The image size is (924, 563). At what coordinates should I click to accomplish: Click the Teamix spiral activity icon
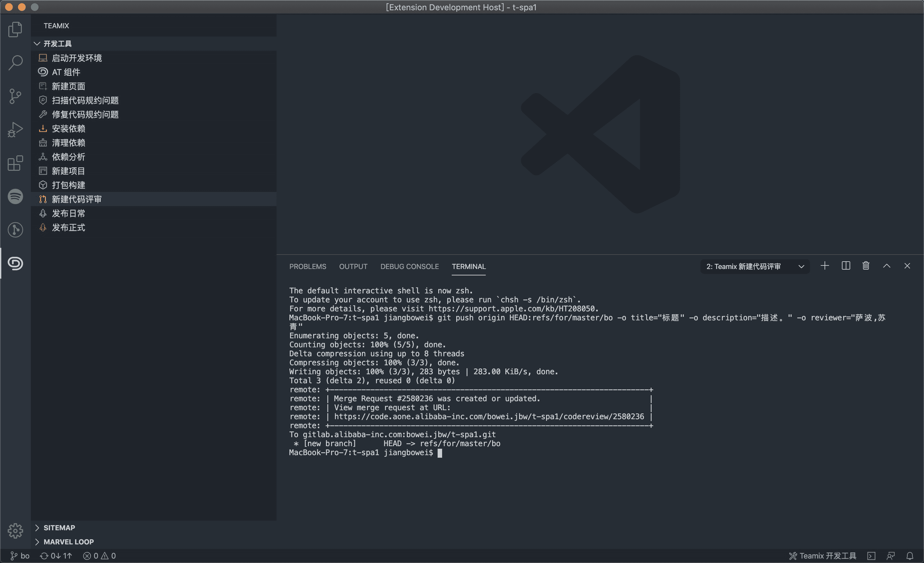click(15, 263)
